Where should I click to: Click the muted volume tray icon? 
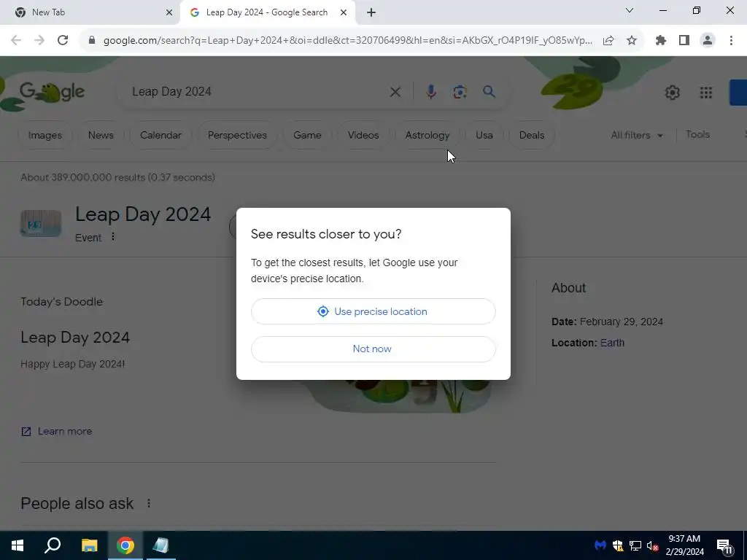pyautogui.click(x=652, y=545)
